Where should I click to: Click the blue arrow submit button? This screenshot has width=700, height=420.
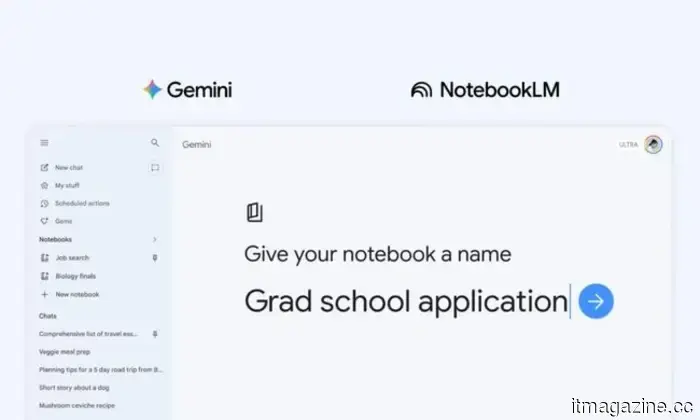596,300
